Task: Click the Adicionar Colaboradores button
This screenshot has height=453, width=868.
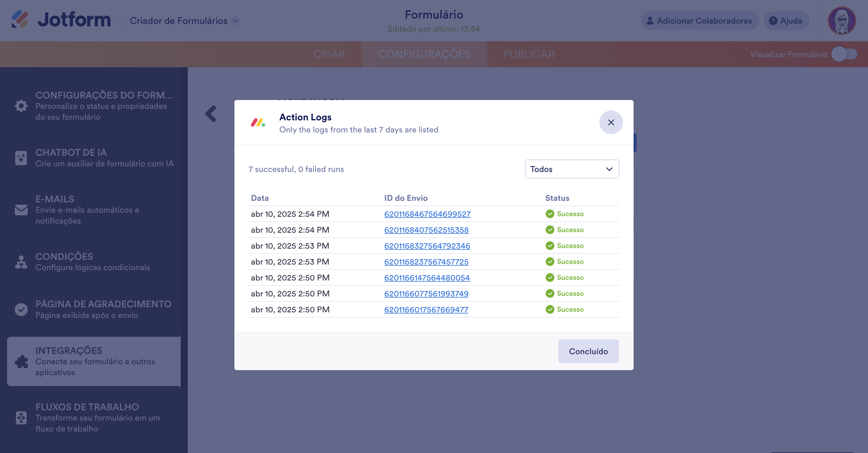Action: click(x=699, y=21)
